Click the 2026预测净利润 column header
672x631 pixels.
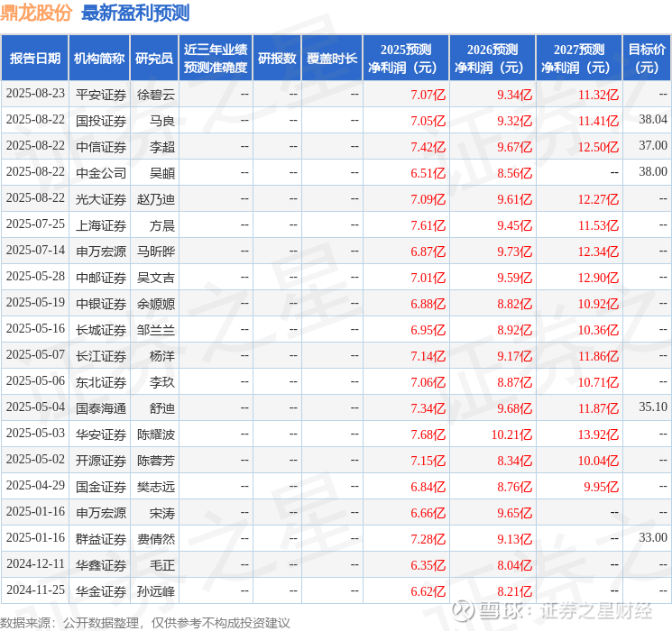pos(492,59)
